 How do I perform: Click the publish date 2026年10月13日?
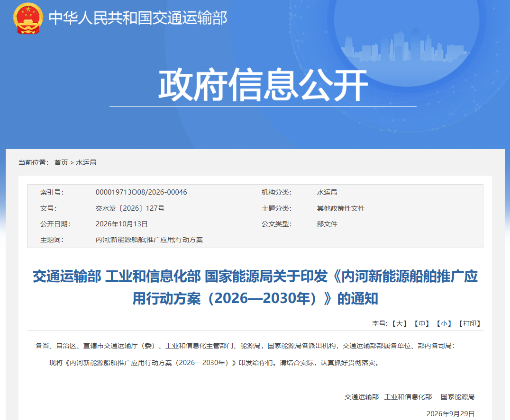(122, 224)
